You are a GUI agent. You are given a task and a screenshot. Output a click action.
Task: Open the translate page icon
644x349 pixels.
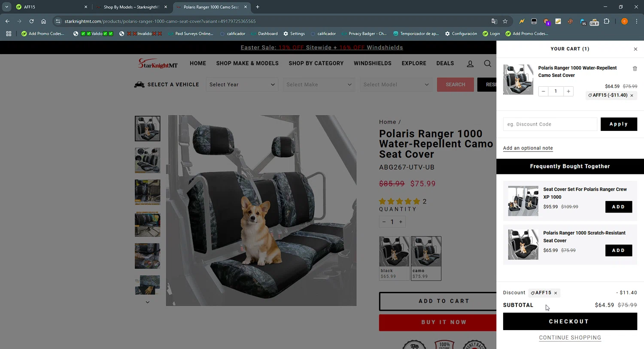(494, 21)
